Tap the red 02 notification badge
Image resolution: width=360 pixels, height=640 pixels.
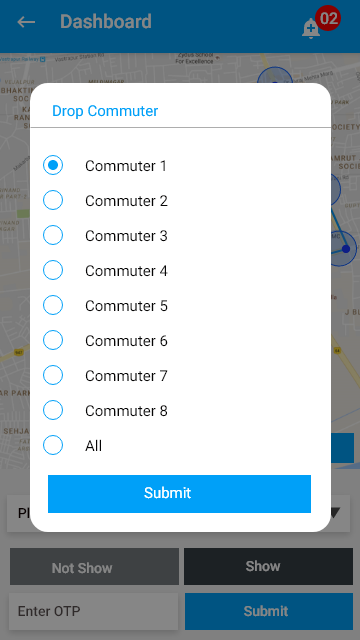(x=328, y=18)
